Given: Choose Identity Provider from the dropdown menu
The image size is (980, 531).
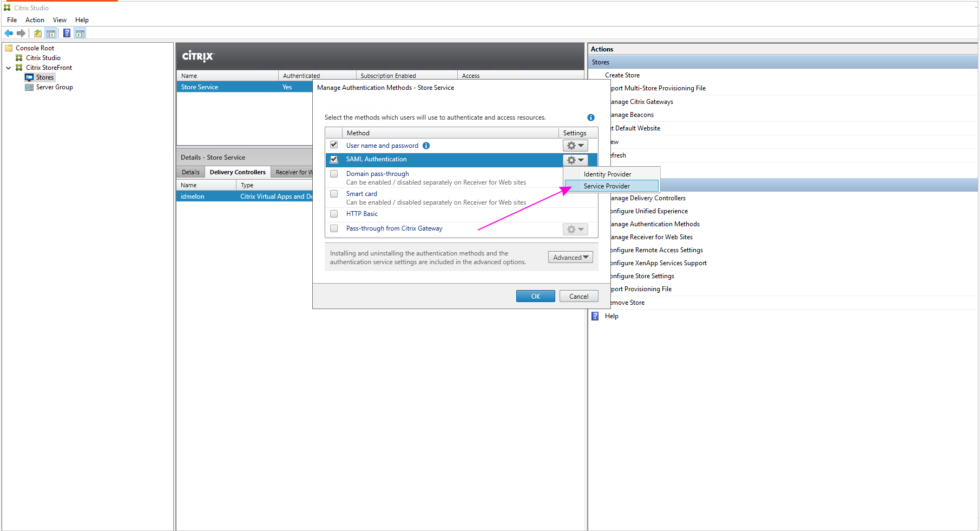Looking at the screenshot, I should tap(611, 174).
